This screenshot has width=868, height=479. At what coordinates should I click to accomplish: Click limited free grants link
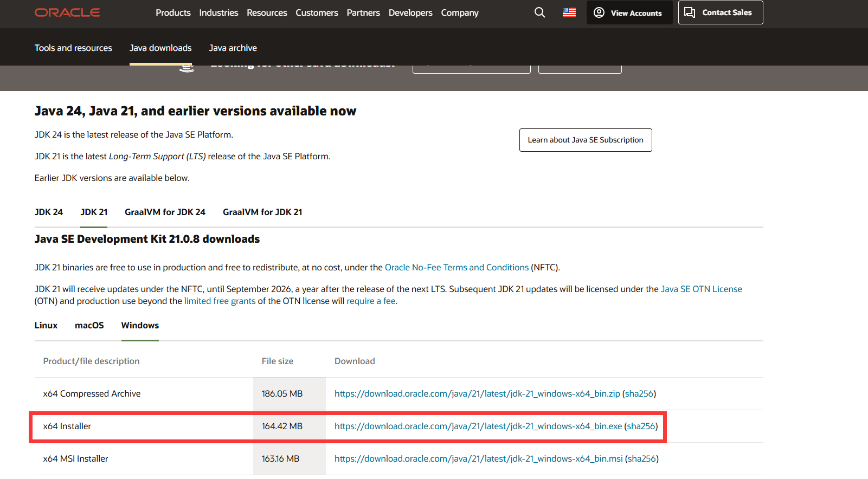click(220, 301)
